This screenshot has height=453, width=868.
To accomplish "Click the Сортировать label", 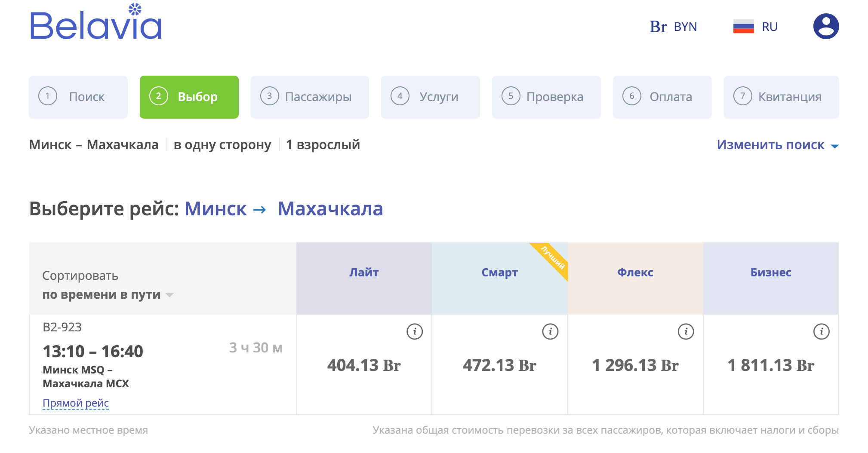I will click(80, 276).
